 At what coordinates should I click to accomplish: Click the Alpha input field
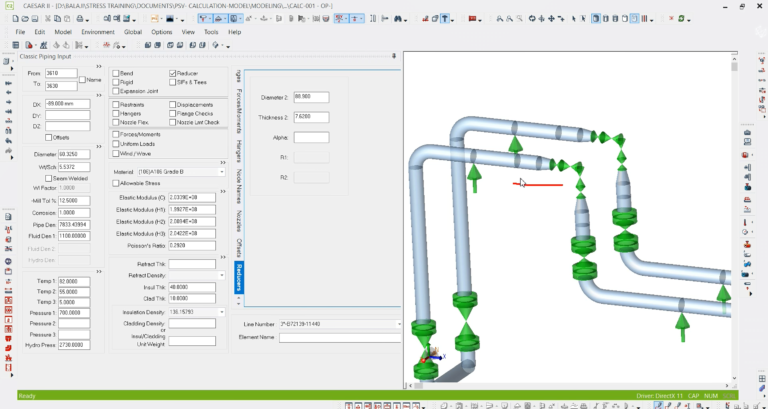point(312,137)
